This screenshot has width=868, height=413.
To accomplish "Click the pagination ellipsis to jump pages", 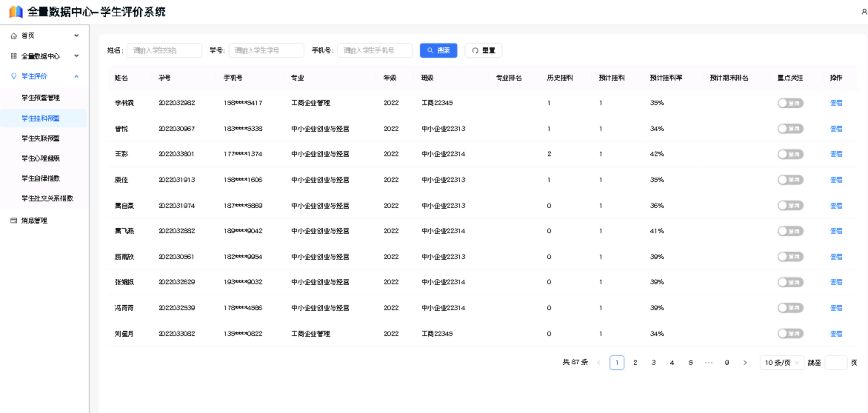I will point(708,363).
